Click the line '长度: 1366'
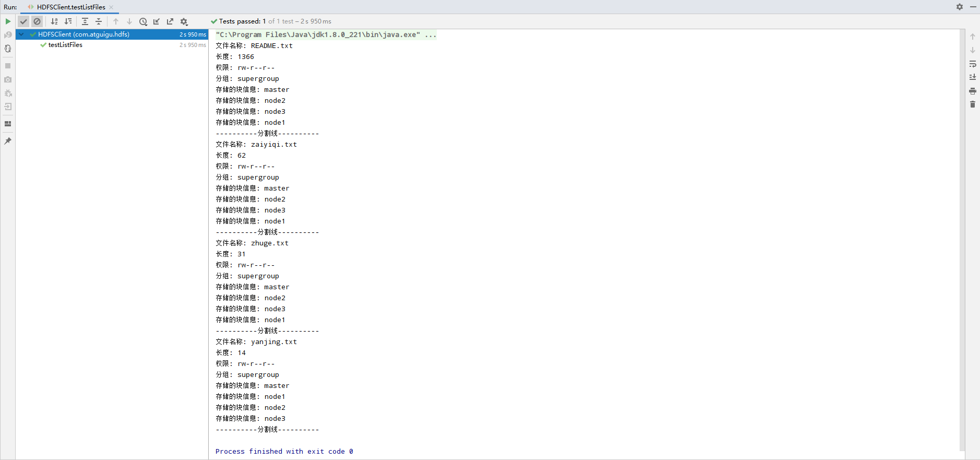This screenshot has width=980, height=460. pos(235,57)
